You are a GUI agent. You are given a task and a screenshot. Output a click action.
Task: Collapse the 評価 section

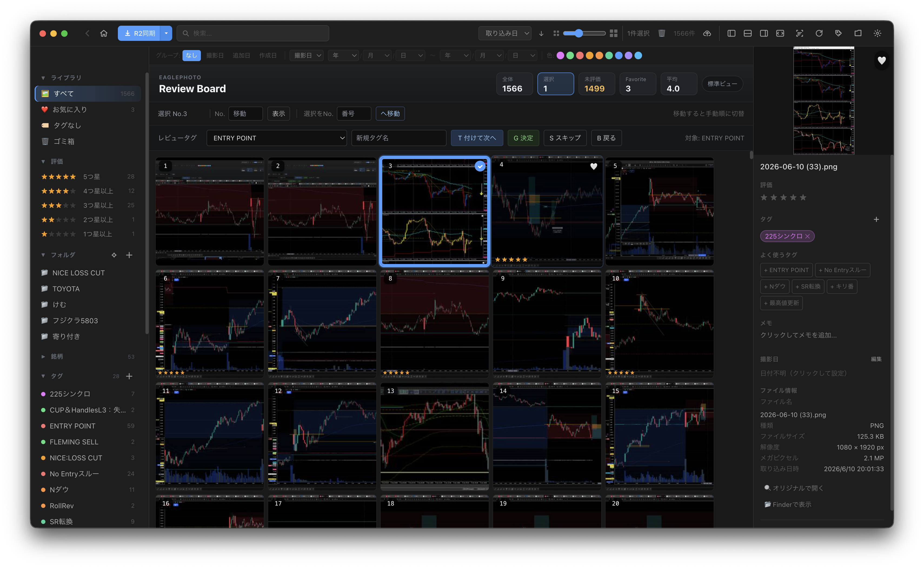[43, 161]
